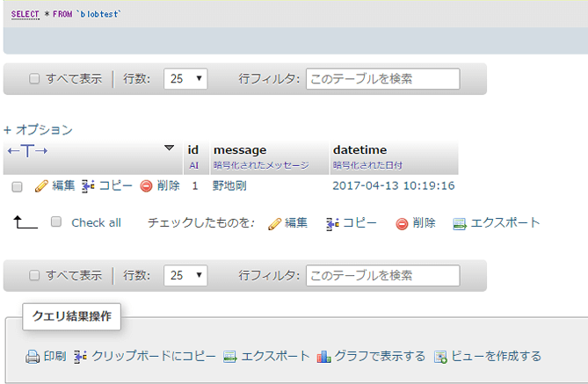This screenshot has height=384, width=588.
Task: Enable the Check all checkbox
Action: point(56,221)
